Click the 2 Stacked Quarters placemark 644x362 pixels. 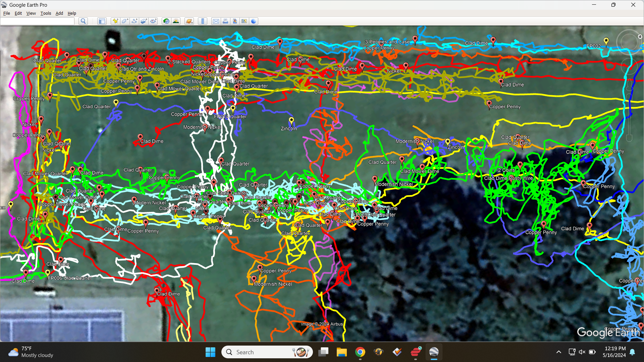(168, 59)
